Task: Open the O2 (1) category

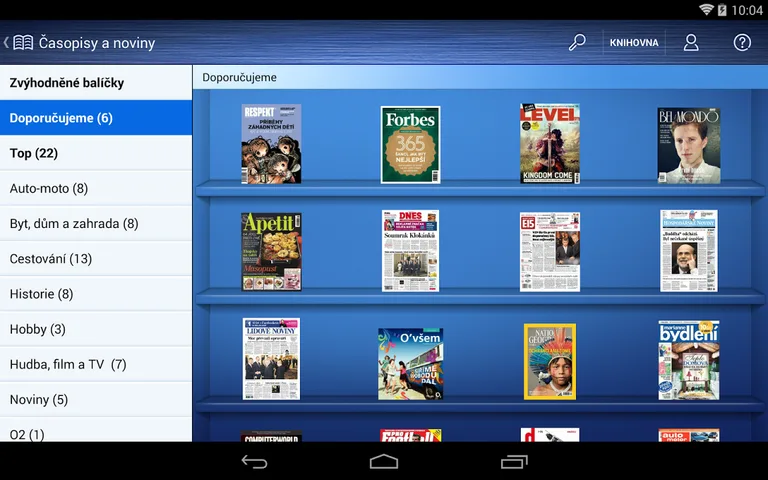Action: 96,430
